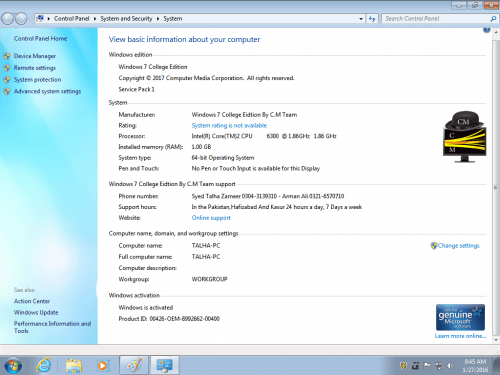Click the Forward navigation button
Viewport: 500px width, 375px height.
(x=21, y=19)
